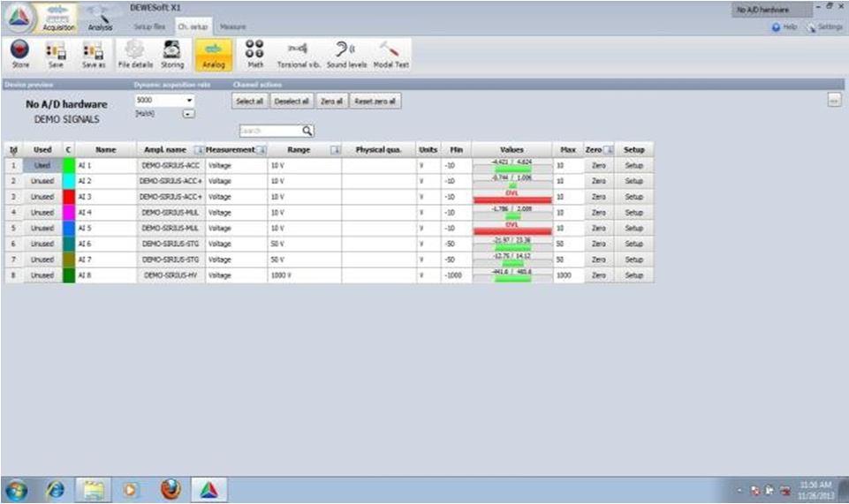
Task: Click Reset zero all button
Action: (x=375, y=102)
